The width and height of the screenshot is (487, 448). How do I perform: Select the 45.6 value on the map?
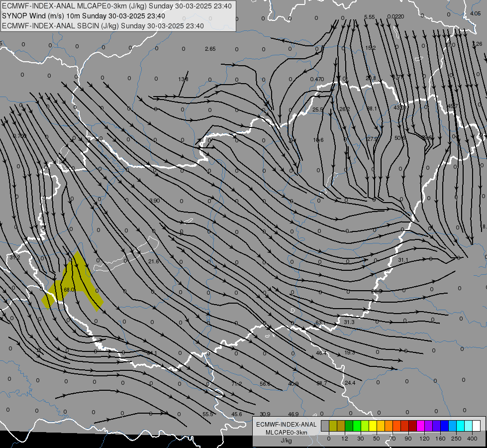click(x=237, y=414)
